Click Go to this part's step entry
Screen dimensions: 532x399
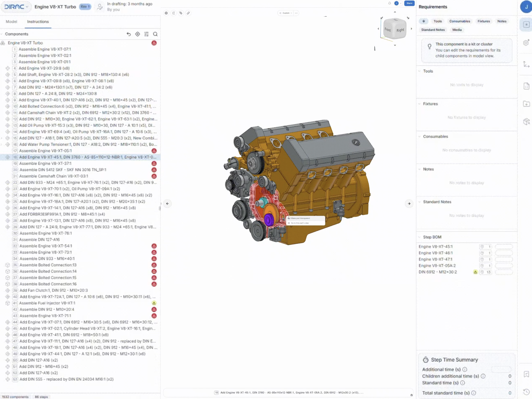pos(306,223)
